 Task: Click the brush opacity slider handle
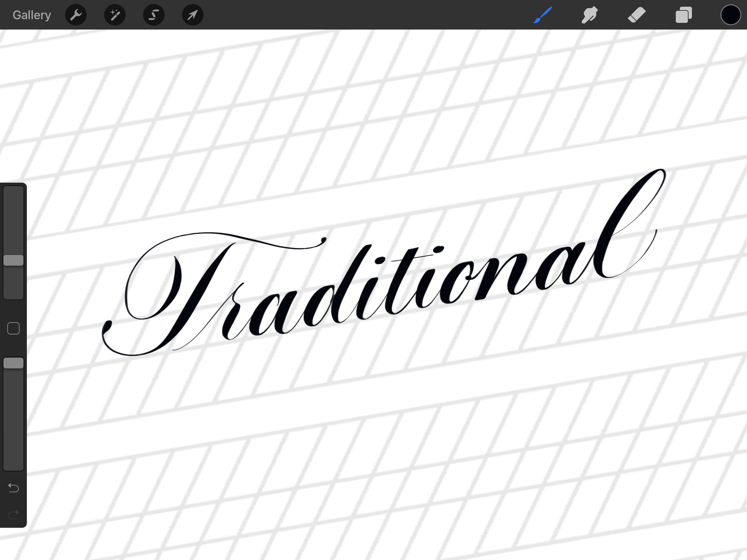point(13,363)
